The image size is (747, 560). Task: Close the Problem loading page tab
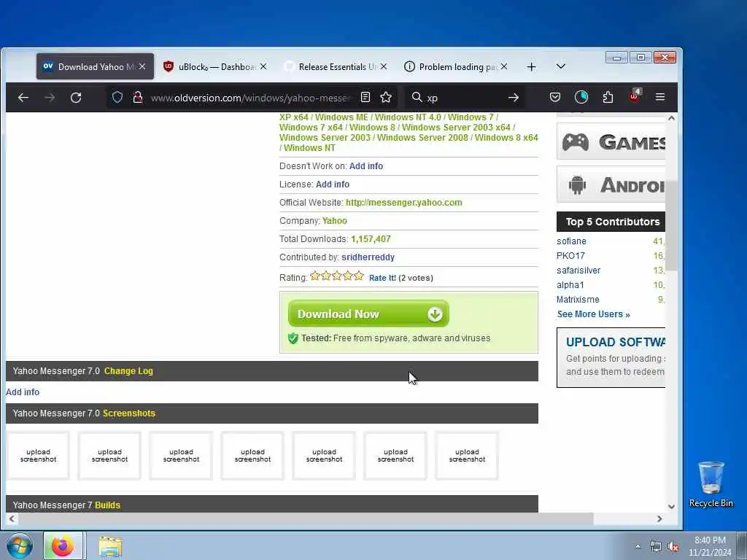[504, 66]
